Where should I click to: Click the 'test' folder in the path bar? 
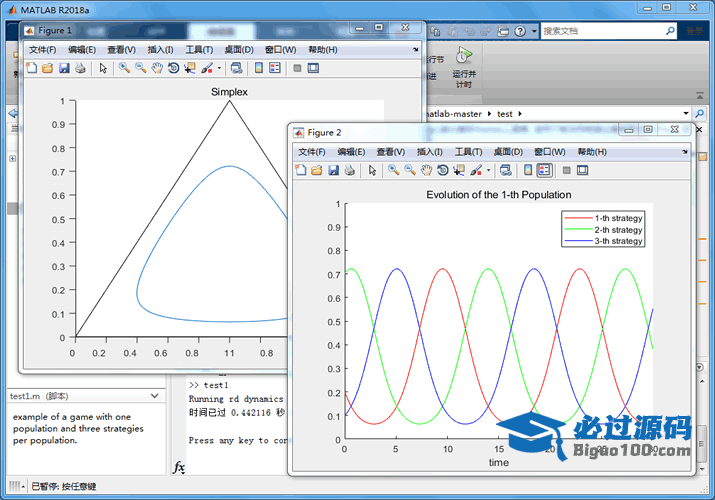504,114
